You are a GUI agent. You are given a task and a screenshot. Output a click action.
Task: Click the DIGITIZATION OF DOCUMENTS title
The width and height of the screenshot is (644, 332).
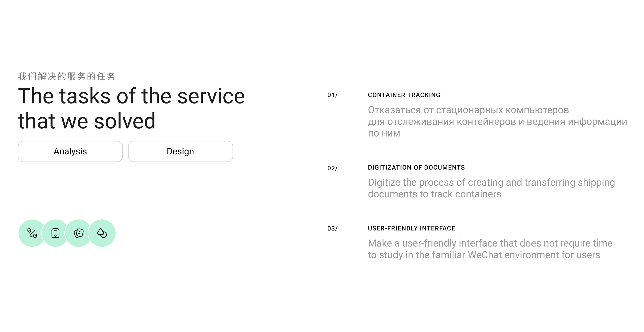pos(416,167)
